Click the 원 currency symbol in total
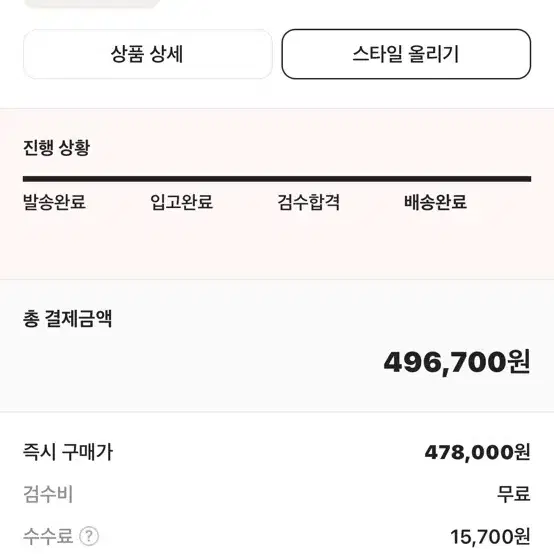The image size is (554, 554). 519,362
